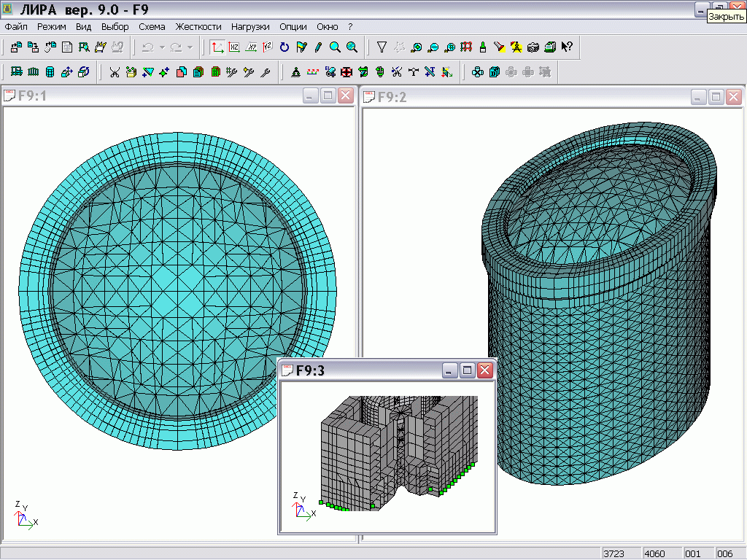Screen dimensions: 747x560
Task: Click the scissors cut tool
Action: tap(115, 71)
